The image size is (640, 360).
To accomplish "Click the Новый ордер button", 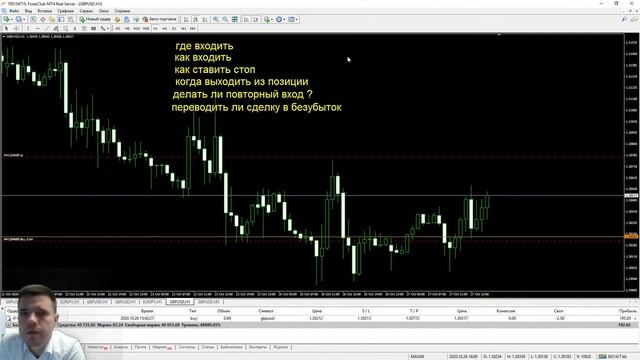I will (x=95, y=19).
